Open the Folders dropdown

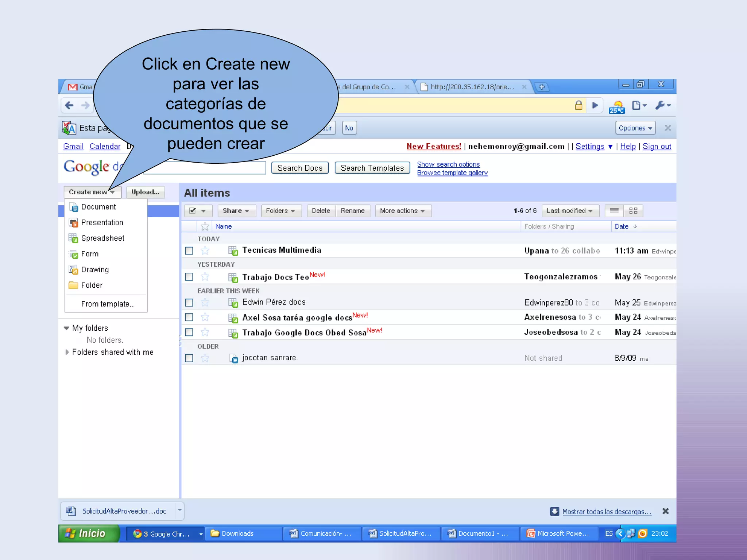281,211
